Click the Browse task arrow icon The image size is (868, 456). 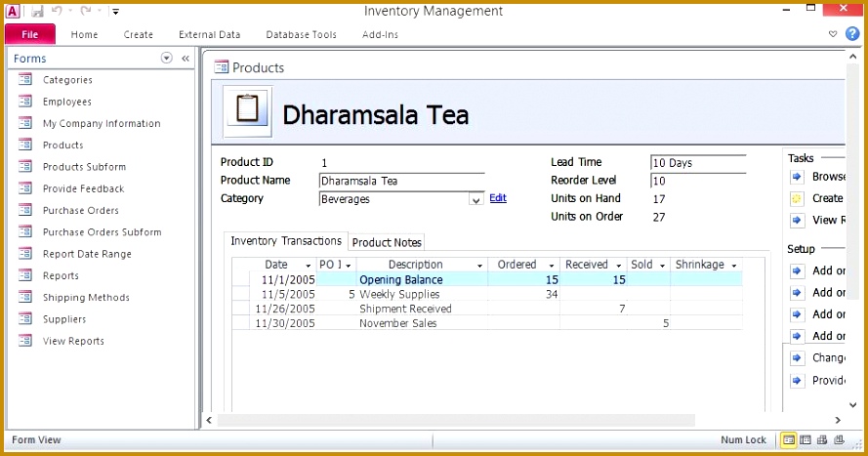(797, 177)
